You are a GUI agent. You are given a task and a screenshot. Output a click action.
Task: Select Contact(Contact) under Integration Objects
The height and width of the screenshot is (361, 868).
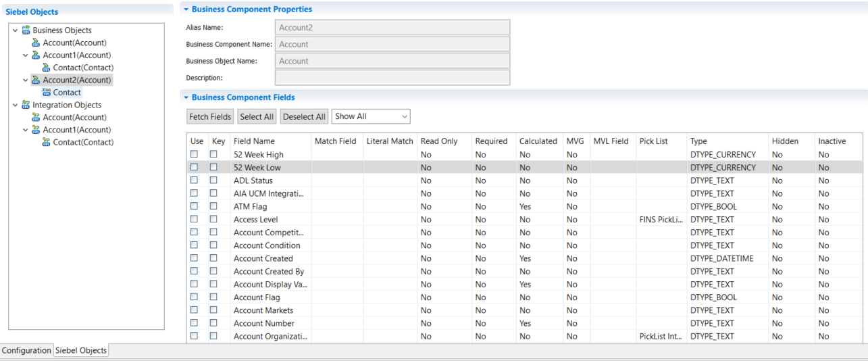pyautogui.click(x=84, y=142)
